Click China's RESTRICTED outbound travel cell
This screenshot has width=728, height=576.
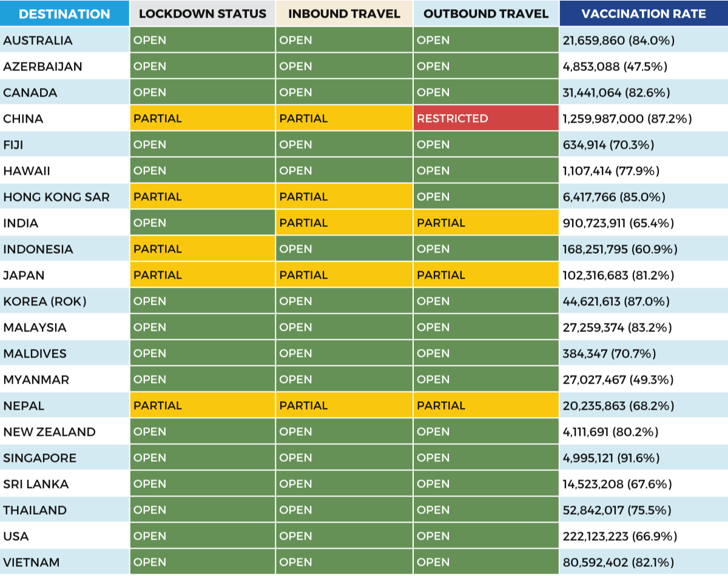(486, 118)
